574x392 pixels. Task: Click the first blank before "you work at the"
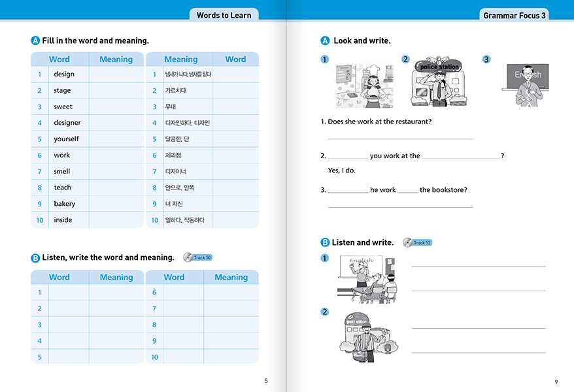[347, 157]
